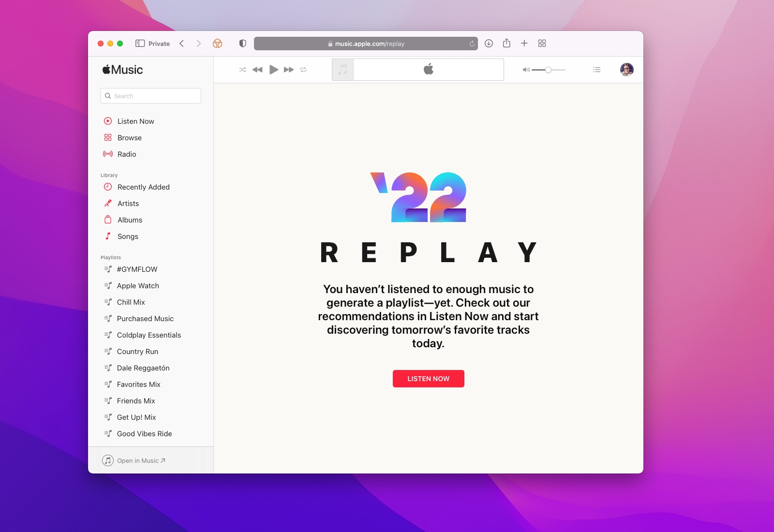Toggle Safari sidebar button
Image resolution: width=774 pixels, height=532 pixels.
click(x=140, y=44)
